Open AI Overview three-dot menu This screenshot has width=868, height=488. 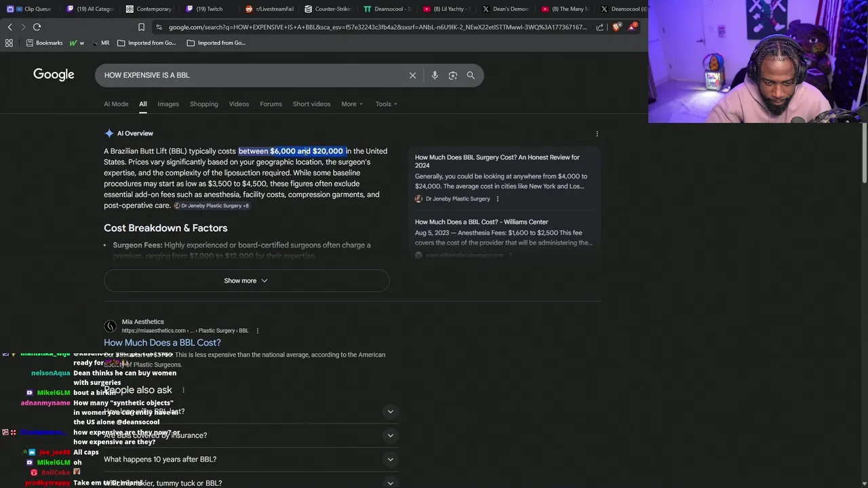coord(597,134)
